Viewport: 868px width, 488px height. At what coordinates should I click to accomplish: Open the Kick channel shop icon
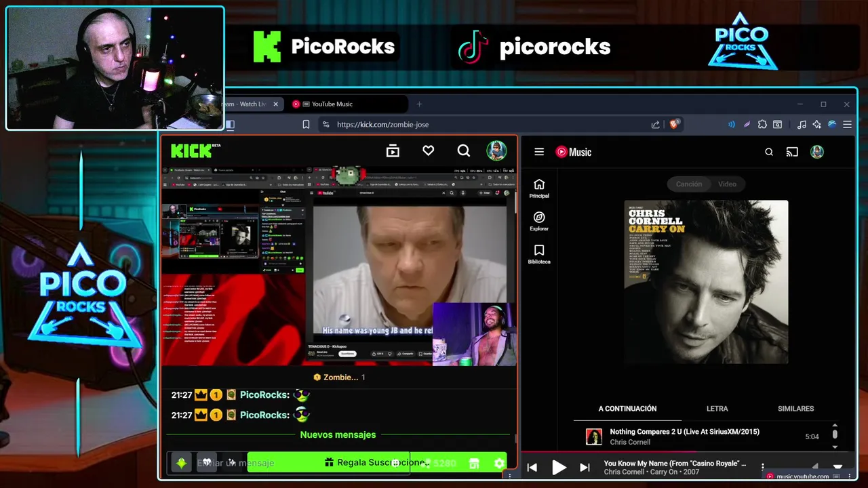[x=474, y=463]
